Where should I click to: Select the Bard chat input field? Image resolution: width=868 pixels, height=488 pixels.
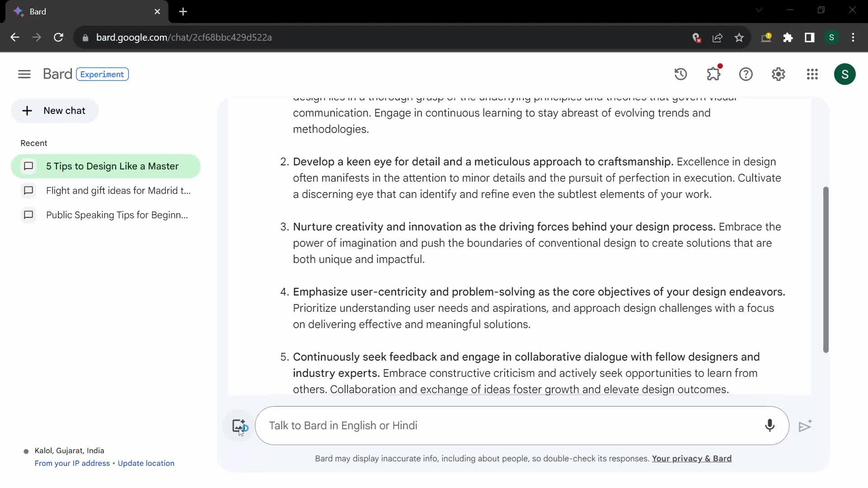click(524, 427)
